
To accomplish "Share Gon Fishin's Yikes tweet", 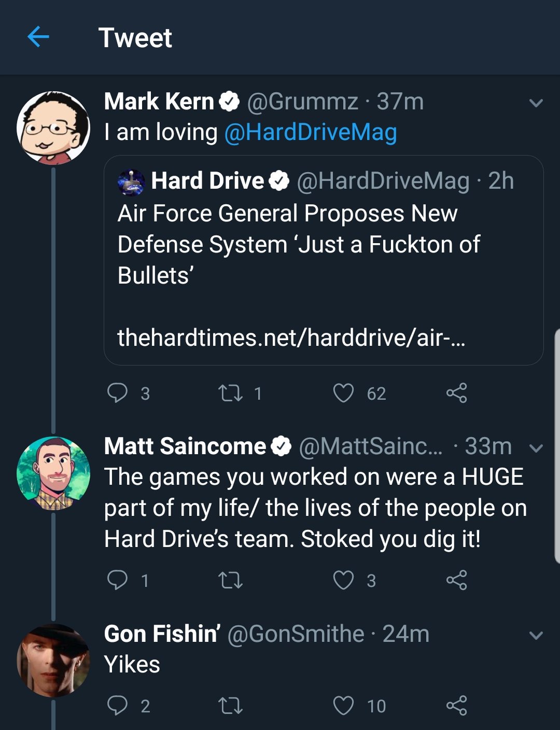I will click(456, 706).
